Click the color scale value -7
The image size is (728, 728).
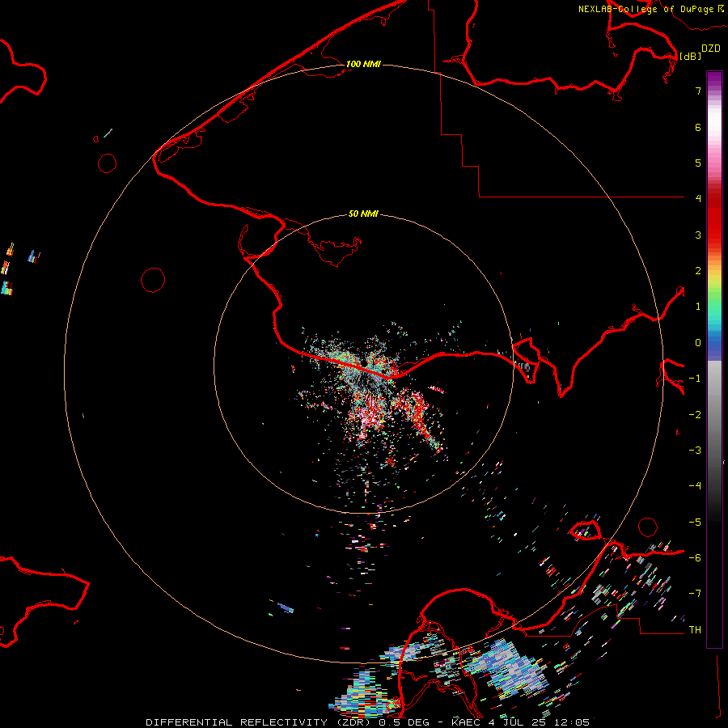[695, 594]
